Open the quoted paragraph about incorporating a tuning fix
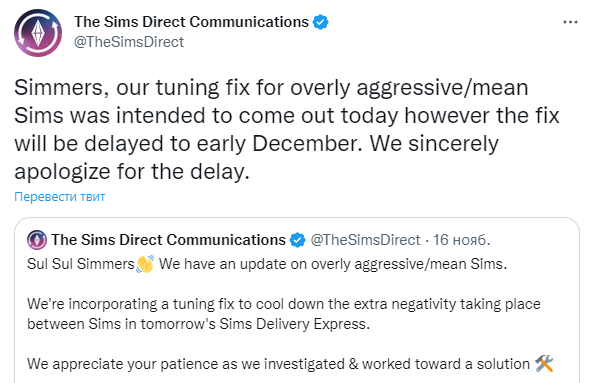 click(x=284, y=314)
